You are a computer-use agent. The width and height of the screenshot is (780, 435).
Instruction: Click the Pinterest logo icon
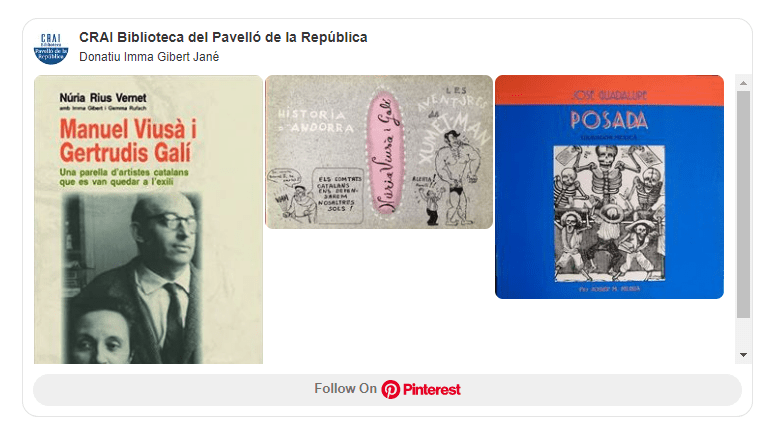(x=390, y=389)
